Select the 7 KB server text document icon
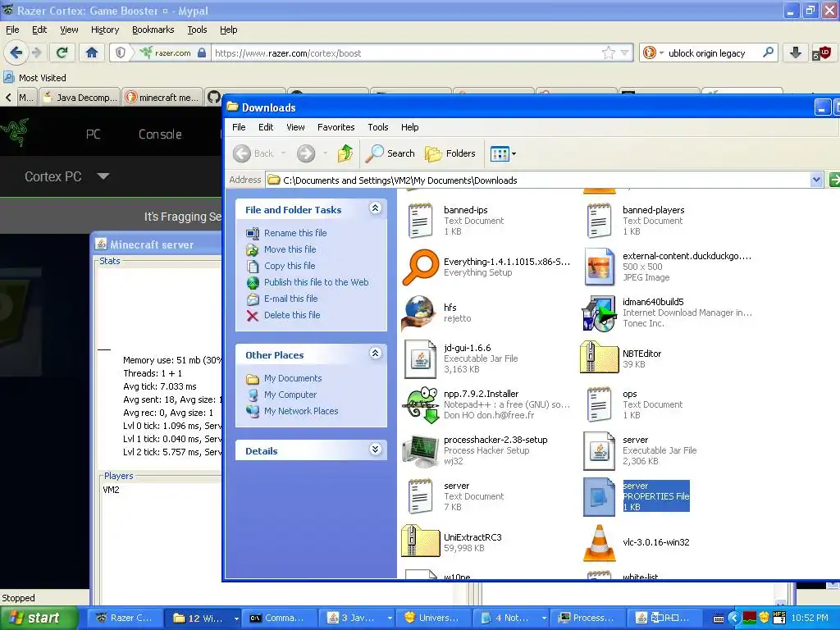 click(x=420, y=496)
